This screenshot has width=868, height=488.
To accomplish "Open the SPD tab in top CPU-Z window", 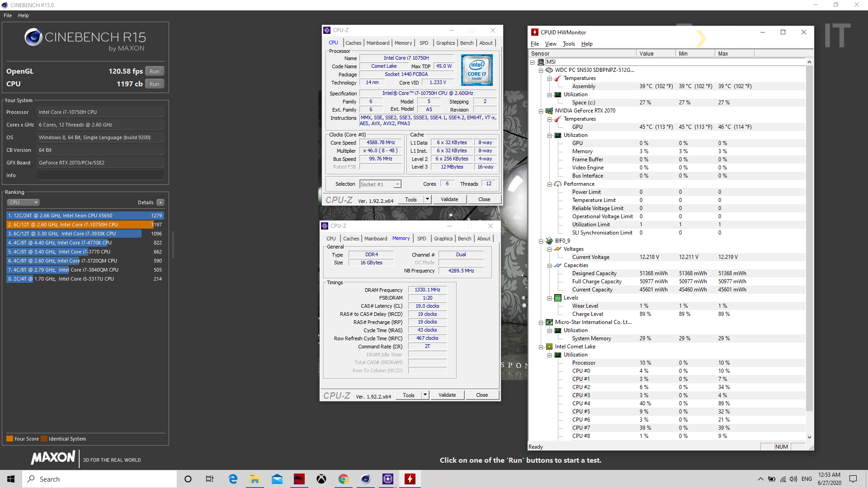I will click(424, 43).
